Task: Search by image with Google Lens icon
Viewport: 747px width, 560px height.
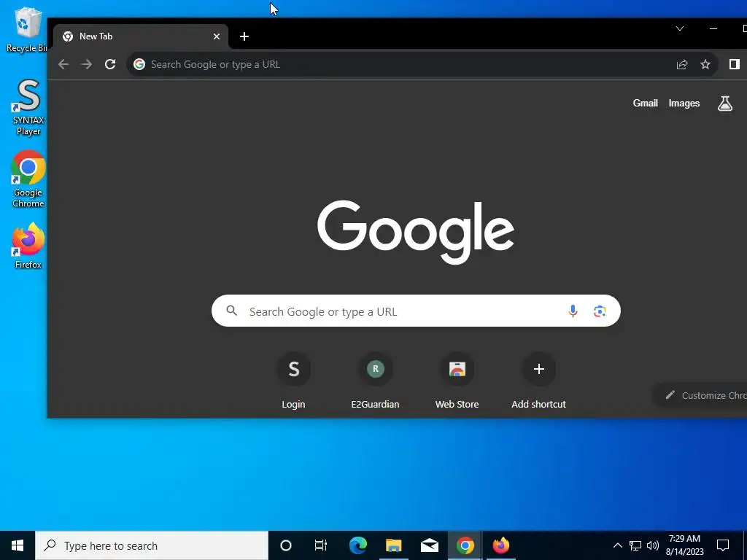Action: (600, 311)
